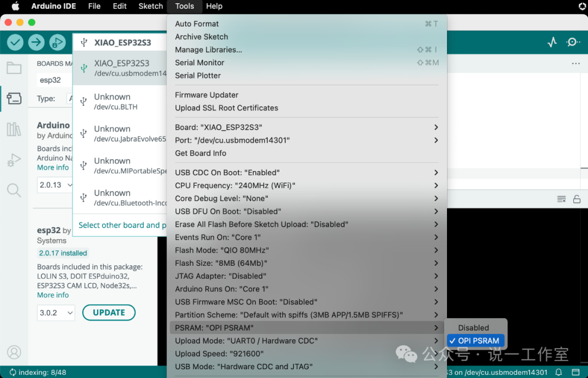588x378 pixels.
Task: Expand the USB CDC On Boot submenu
Action: coord(307,173)
